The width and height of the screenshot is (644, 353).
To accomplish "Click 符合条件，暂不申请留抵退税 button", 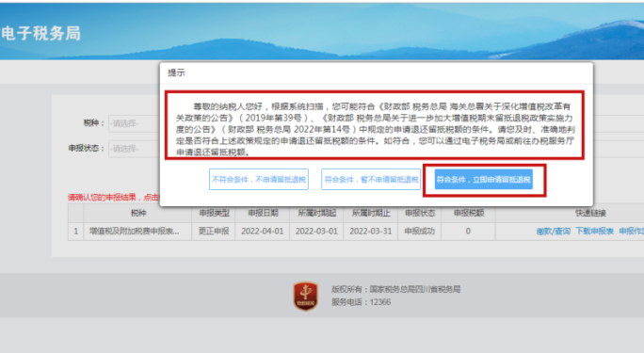I will [371, 180].
